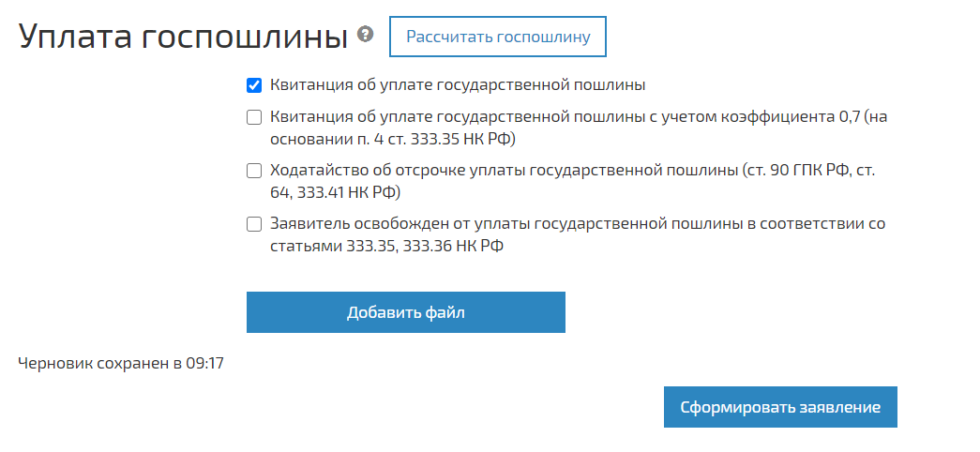Click the word Уплата in the heading
This screenshot has height=452, width=980.
point(76,37)
